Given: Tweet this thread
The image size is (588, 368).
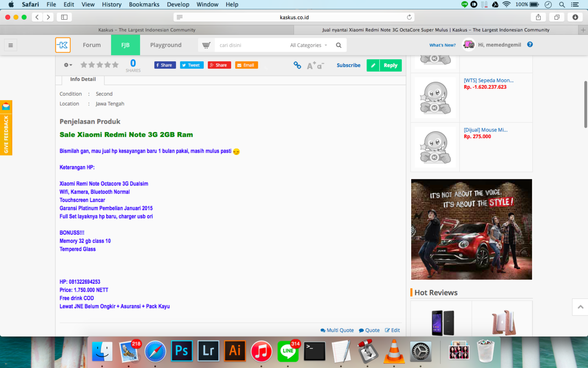Looking at the screenshot, I should click(x=191, y=65).
